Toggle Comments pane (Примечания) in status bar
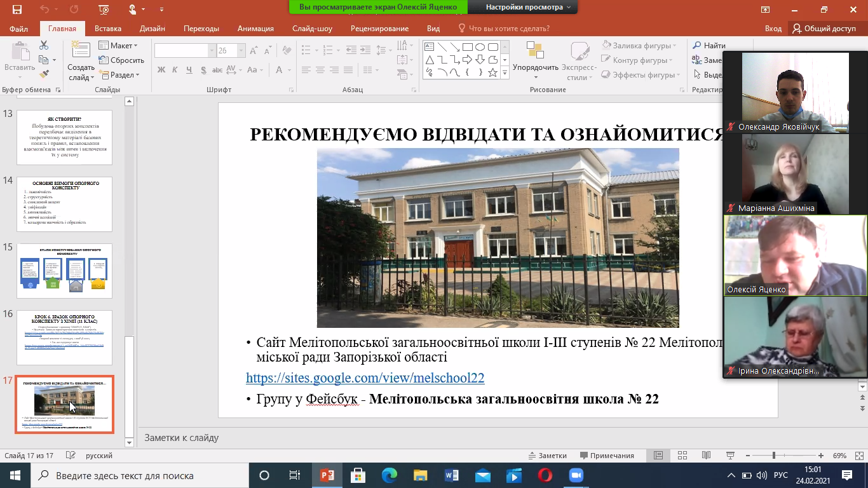This screenshot has width=868, height=488. (x=606, y=456)
